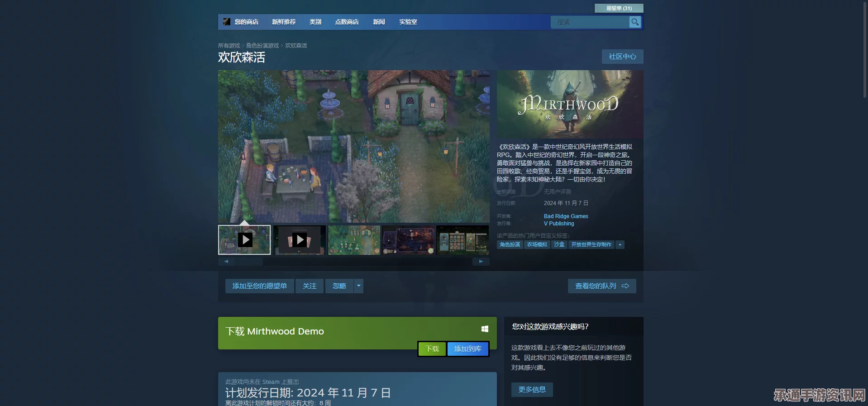Play the first video thumbnail

click(x=244, y=240)
